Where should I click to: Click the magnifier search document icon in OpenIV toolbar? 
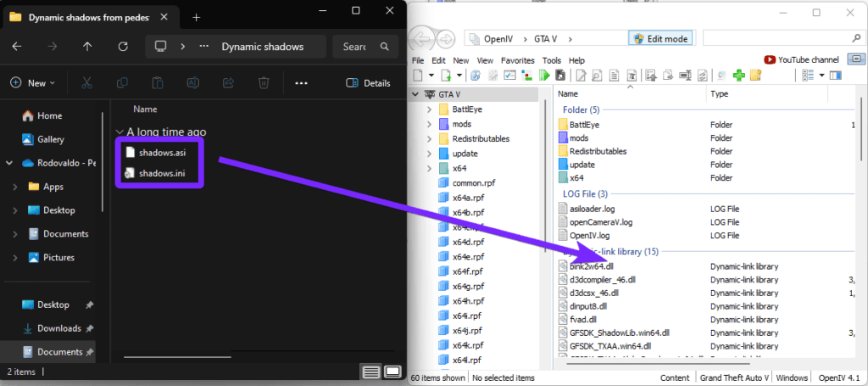(596, 75)
